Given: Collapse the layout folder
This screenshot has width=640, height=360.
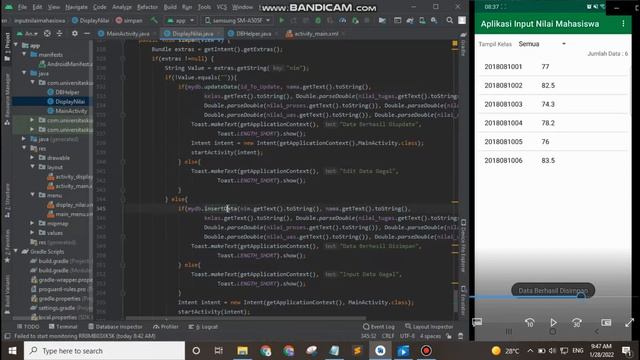Looking at the screenshot, I should 32,167.
